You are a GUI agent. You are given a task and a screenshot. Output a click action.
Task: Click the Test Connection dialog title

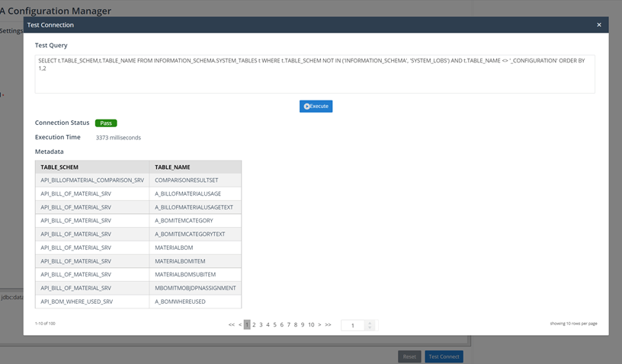point(50,25)
